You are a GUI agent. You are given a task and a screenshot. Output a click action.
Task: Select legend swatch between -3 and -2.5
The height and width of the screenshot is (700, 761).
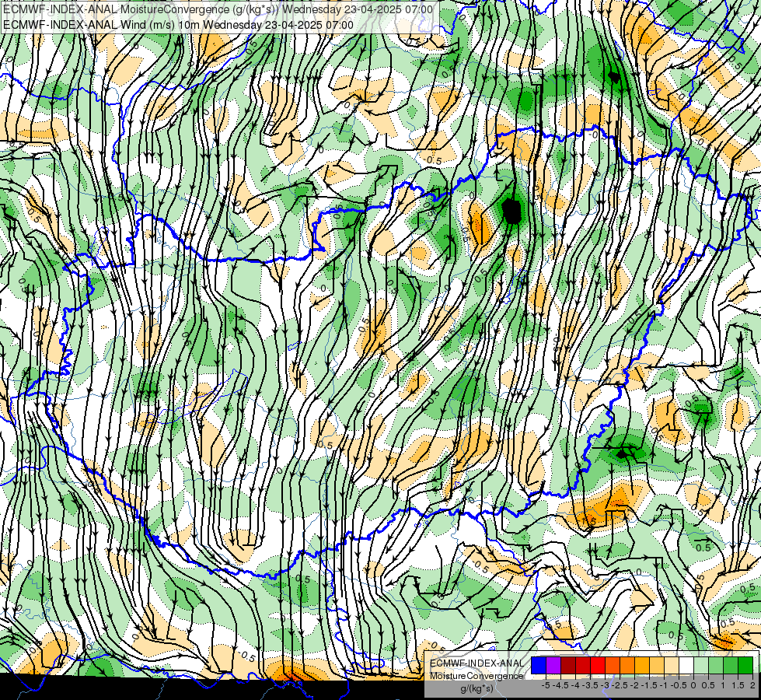613,665
